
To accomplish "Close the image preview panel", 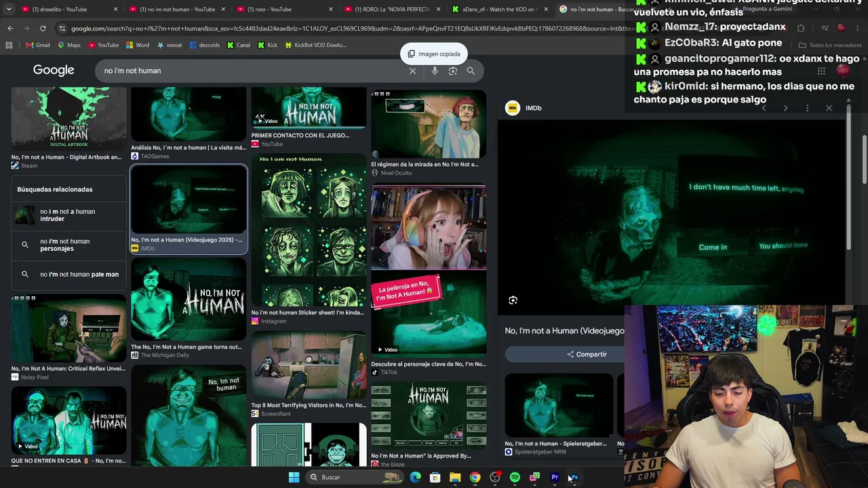I will pos(829,108).
